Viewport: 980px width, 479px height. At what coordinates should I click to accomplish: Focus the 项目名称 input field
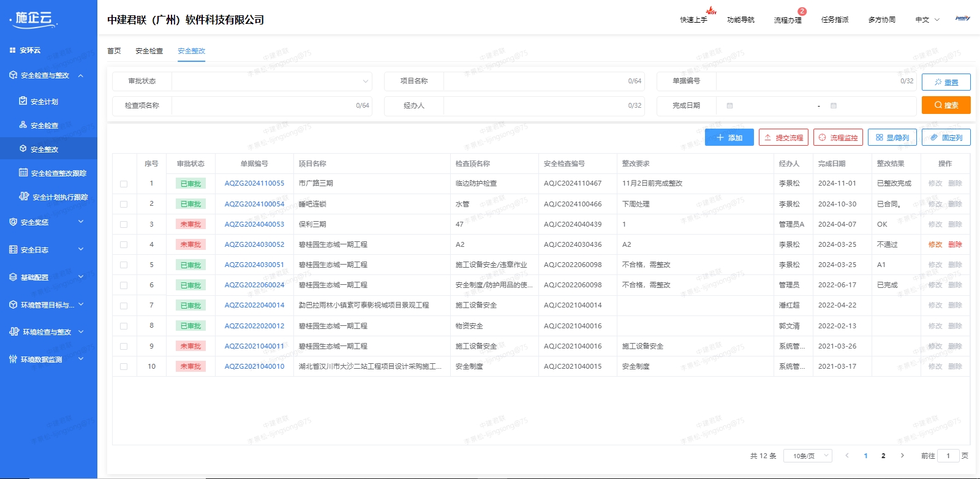[544, 81]
